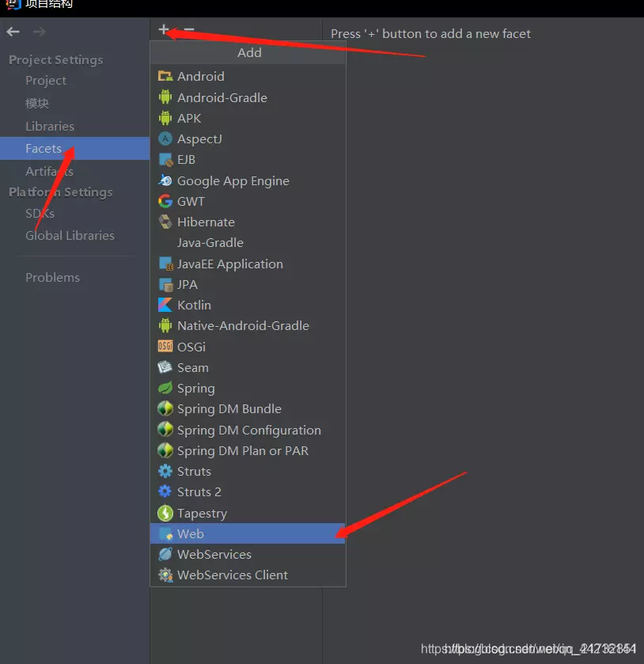
Task: Select Tapestry facet entry
Action: click(x=248, y=513)
